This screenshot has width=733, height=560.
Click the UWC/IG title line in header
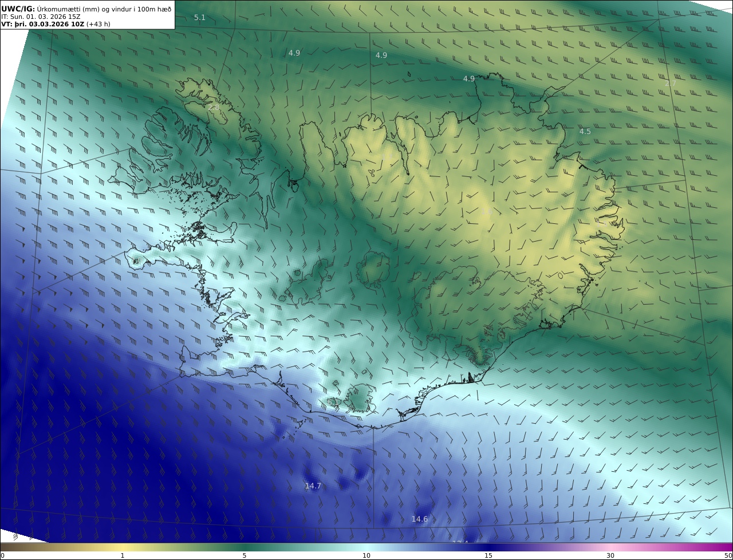tap(86, 9)
